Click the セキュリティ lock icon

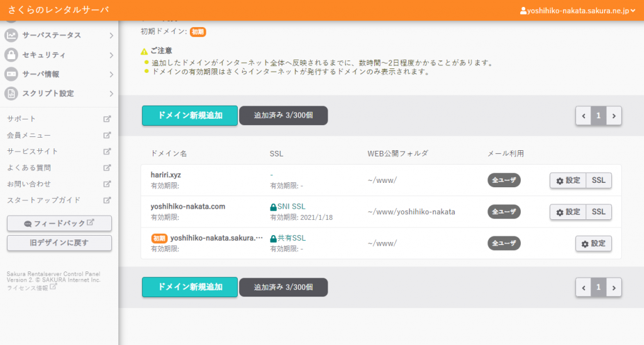[x=11, y=55]
